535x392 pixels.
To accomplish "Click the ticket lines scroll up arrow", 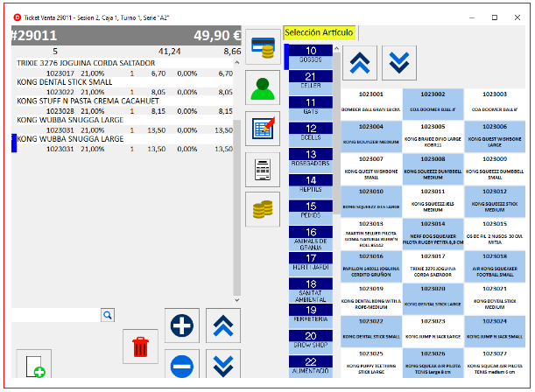I will (237, 62).
